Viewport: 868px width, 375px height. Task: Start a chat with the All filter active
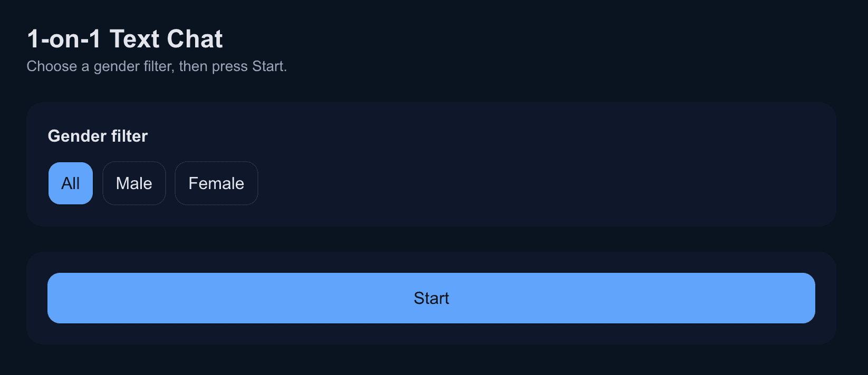click(x=431, y=298)
